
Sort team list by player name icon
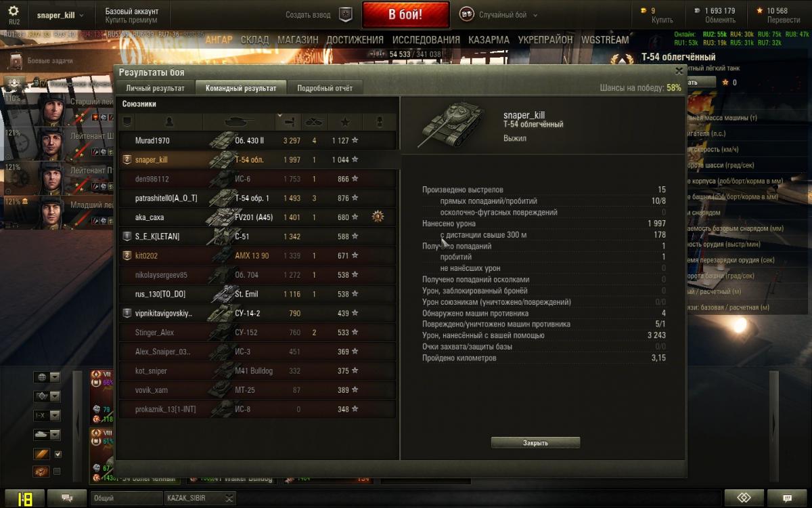pos(168,122)
